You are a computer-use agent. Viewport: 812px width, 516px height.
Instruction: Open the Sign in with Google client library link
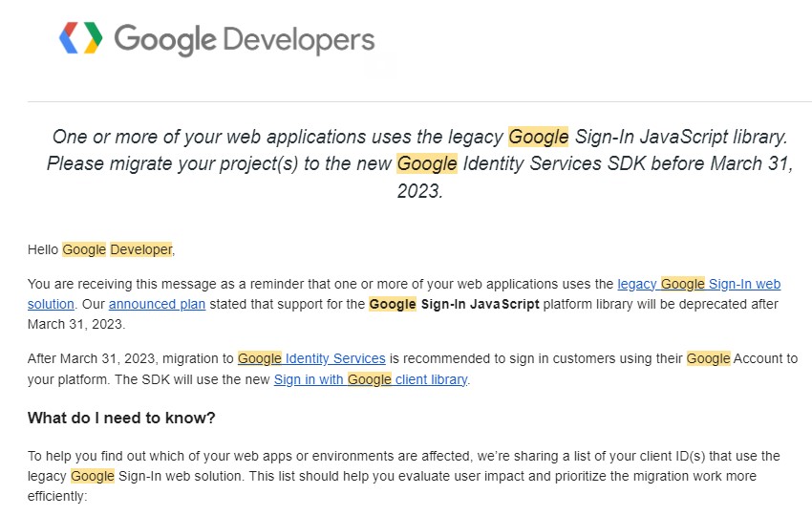point(371,379)
